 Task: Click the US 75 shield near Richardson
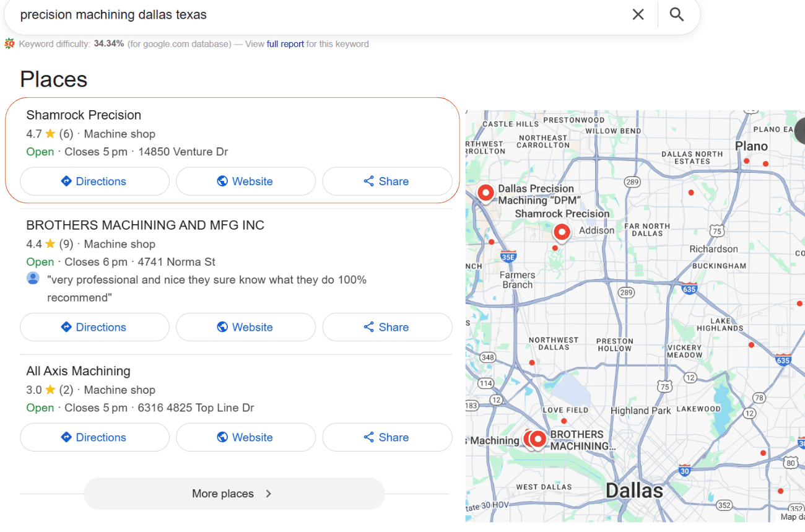click(x=716, y=231)
